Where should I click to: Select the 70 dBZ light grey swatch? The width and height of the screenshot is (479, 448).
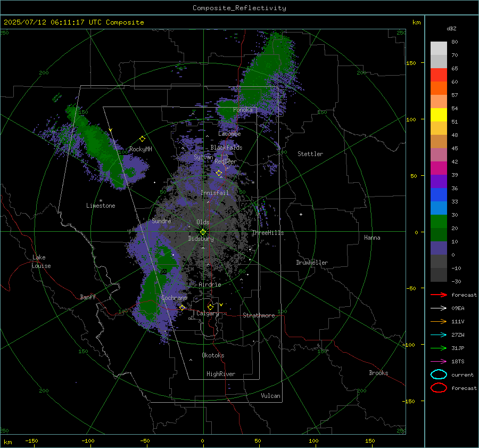click(439, 48)
